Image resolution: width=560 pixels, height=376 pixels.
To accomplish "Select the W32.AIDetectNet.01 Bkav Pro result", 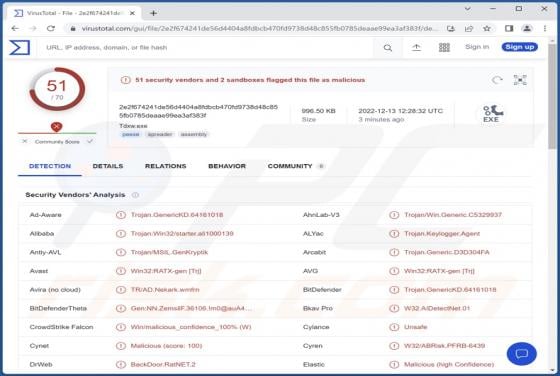I will click(437, 308).
